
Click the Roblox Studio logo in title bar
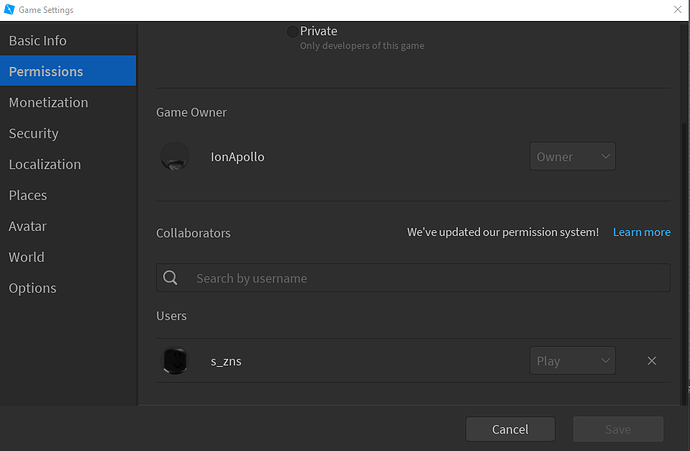click(x=9, y=9)
